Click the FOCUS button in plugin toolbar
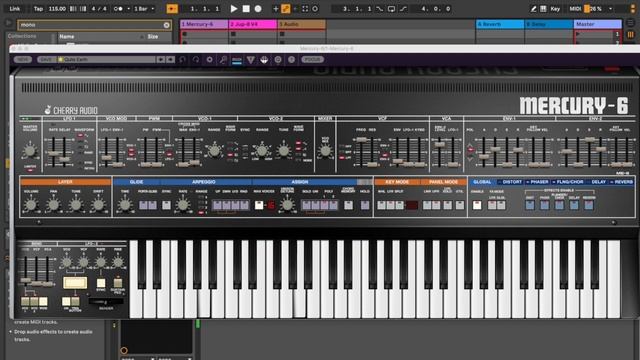The height and width of the screenshot is (360, 640). (312, 60)
